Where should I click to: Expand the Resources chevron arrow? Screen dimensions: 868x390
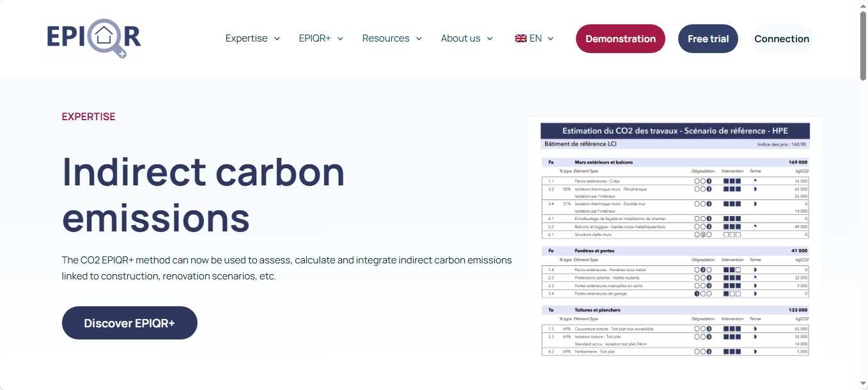(419, 38)
